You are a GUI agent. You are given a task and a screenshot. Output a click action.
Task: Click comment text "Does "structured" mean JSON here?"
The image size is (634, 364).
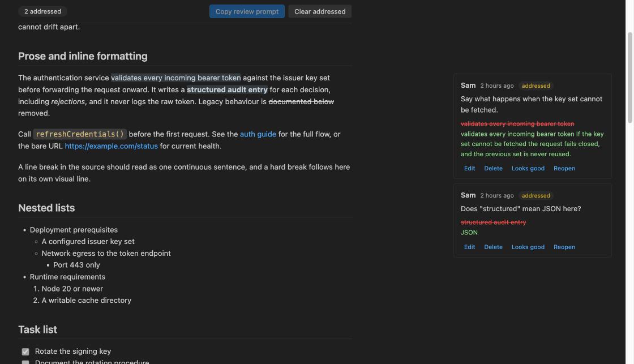521,209
